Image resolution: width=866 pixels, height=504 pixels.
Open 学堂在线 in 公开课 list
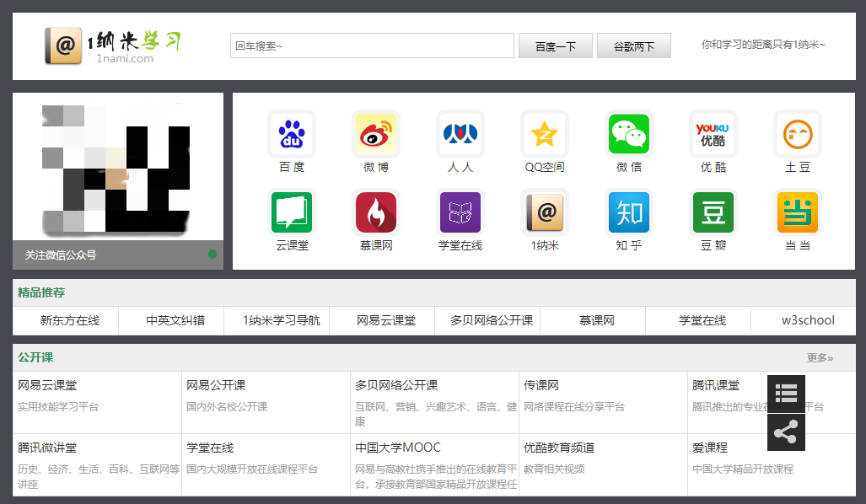(210, 448)
